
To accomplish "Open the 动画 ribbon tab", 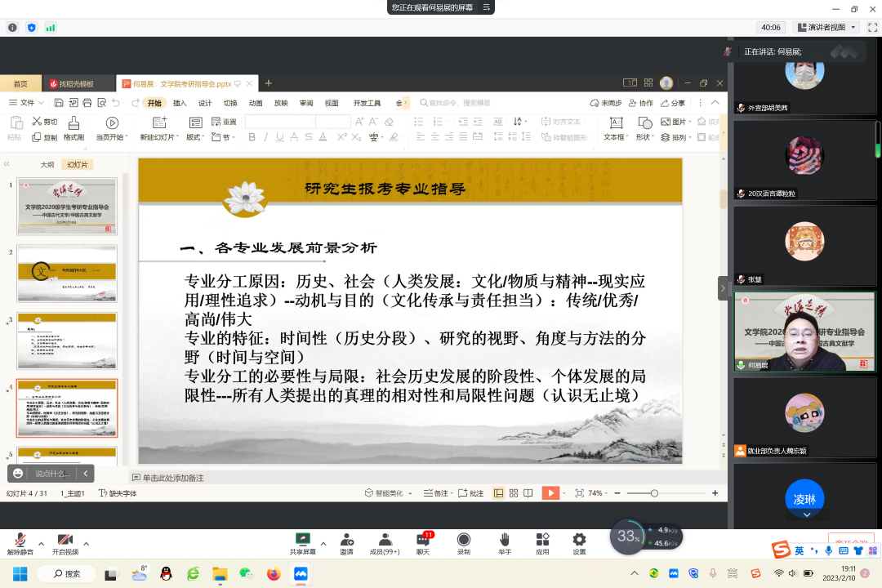I will click(x=256, y=103).
